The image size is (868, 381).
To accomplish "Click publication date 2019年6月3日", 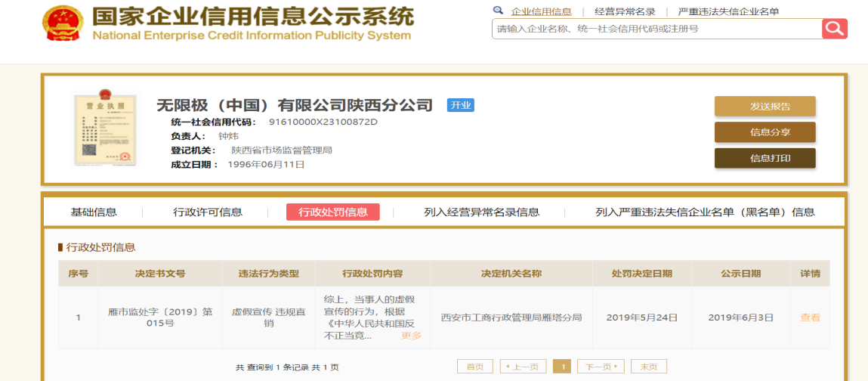I will 740,317.
